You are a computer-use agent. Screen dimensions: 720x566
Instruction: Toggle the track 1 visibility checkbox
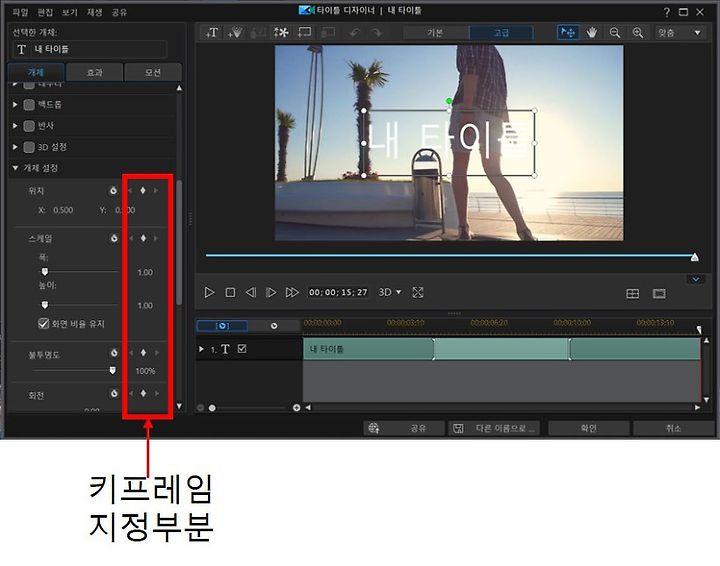coord(242,349)
